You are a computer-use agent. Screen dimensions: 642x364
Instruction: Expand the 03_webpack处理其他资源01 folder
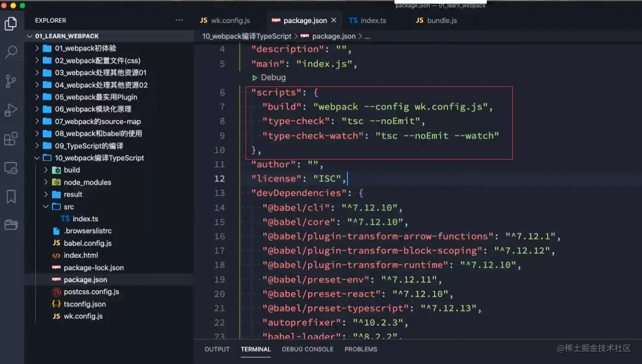109,73
